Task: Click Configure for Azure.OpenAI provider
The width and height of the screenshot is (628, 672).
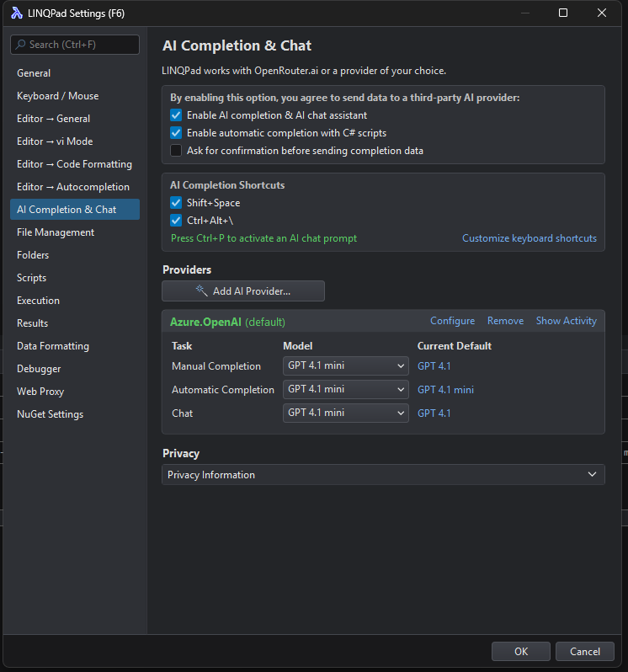Action: click(452, 321)
